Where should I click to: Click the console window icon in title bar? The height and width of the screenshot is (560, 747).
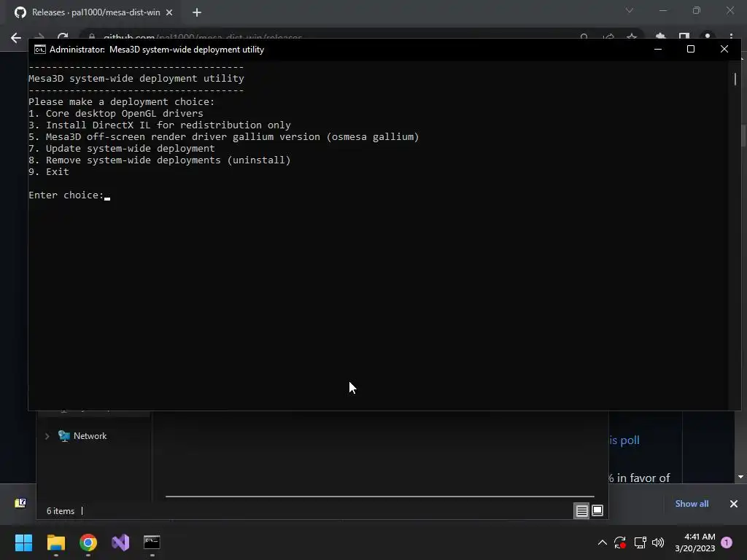point(40,50)
